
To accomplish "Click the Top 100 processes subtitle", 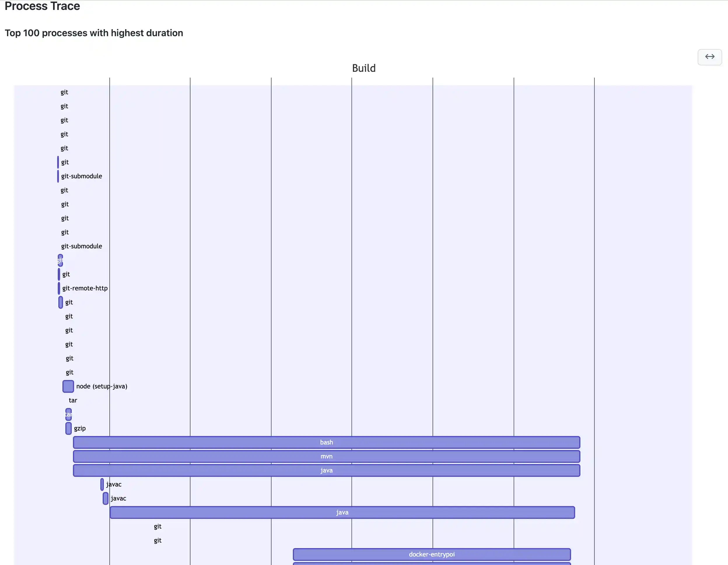I will pos(94,33).
